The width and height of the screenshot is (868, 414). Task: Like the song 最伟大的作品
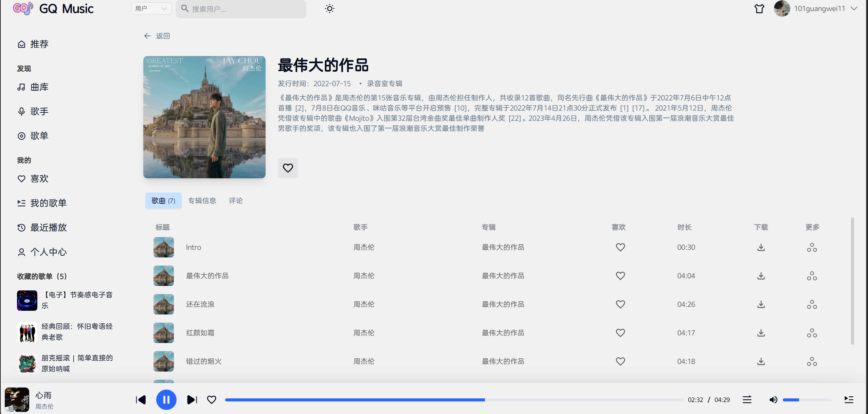click(620, 276)
